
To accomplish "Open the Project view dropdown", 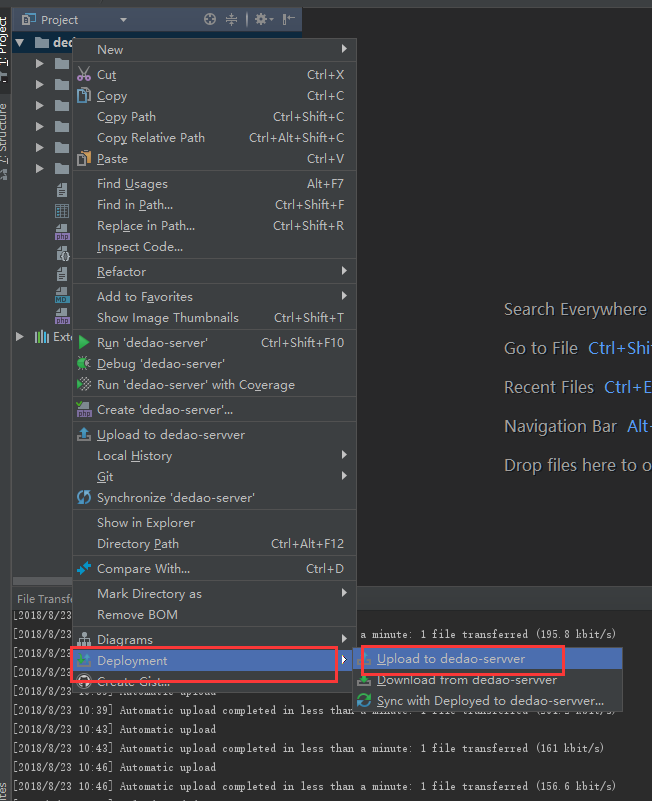I will click(123, 20).
